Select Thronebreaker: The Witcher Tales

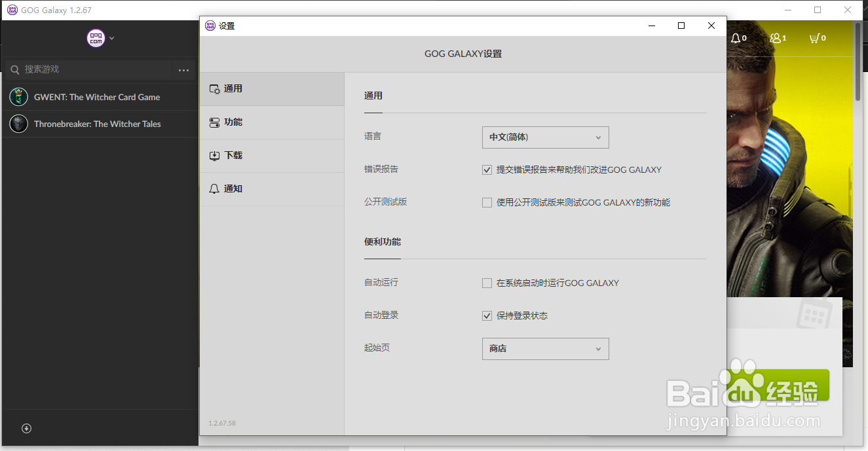coord(98,124)
